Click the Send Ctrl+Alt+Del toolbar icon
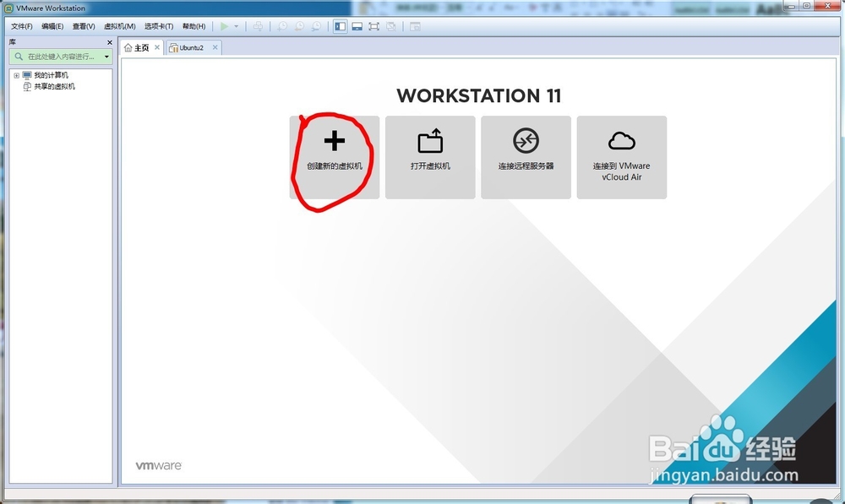845x504 pixels. [x=258, y=26]
